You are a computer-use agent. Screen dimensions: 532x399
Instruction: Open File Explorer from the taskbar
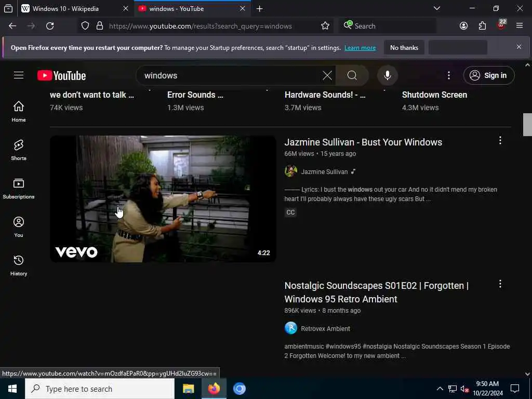[x=188, y=389]
